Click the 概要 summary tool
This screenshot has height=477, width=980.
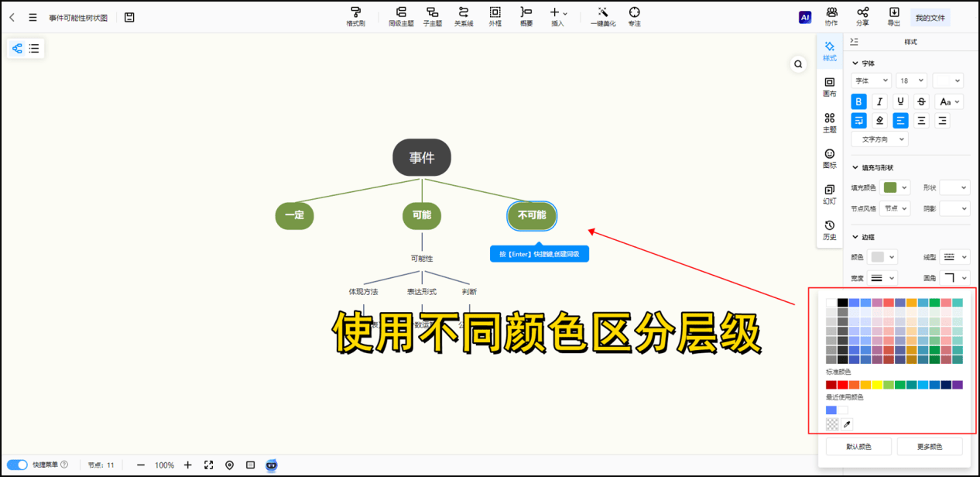tap(526, 16)
